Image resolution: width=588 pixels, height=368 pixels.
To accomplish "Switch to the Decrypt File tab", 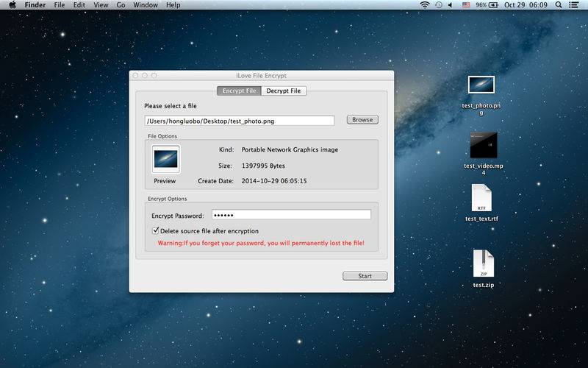I will click(x=284, y=91).
